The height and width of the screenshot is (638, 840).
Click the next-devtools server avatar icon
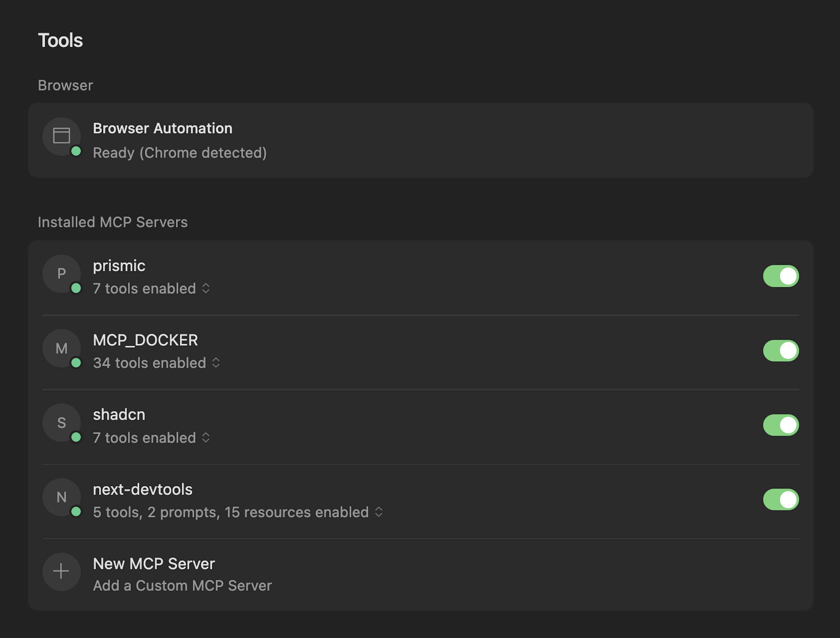[61, 497]
